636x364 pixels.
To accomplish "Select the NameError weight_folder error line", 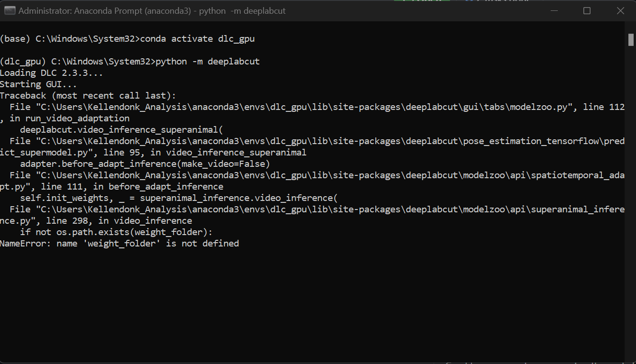I will 118,243.
